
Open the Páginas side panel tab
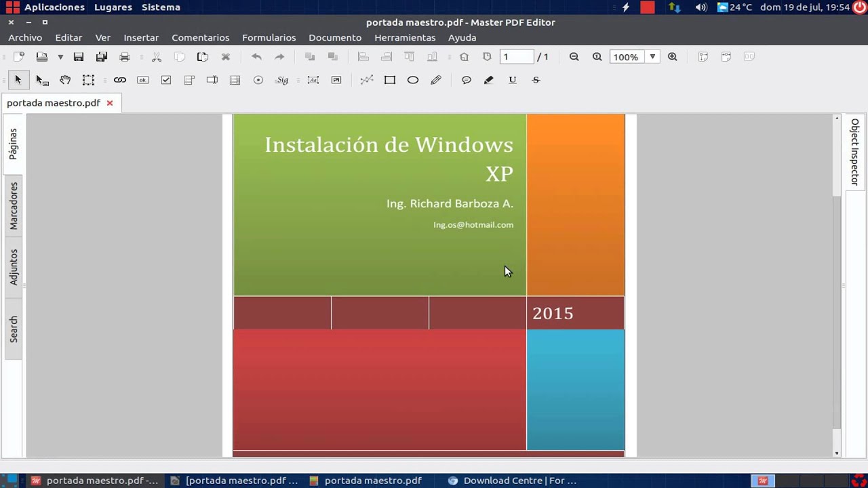[14, 144]
